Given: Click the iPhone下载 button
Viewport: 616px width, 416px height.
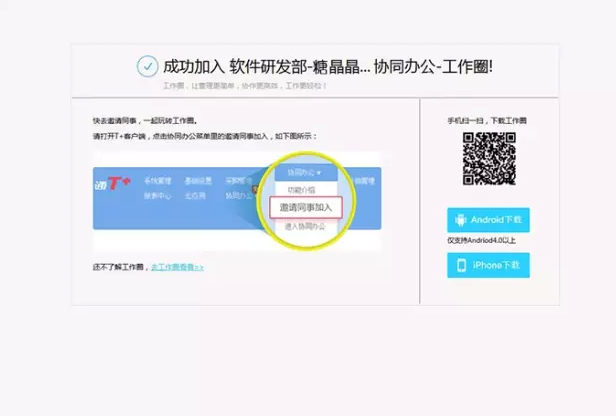Looking at the screenshot, I should pos(488,265).
